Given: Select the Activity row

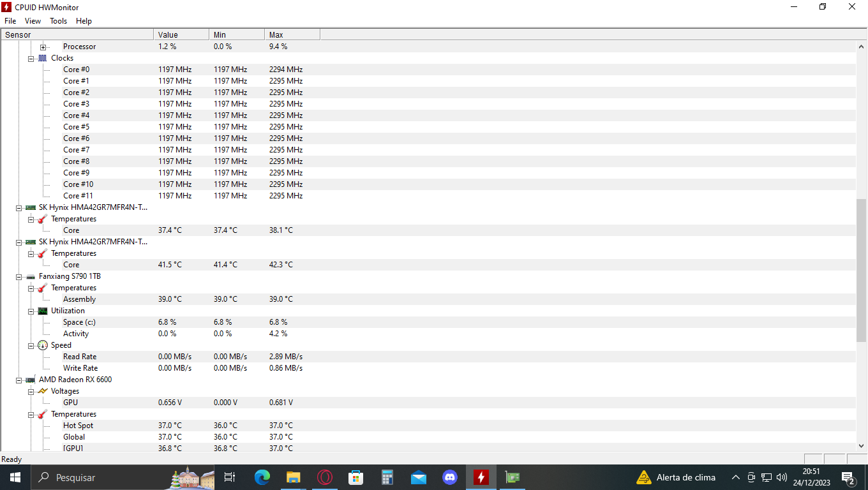Looking at the screenshot, I should [428, 334].
